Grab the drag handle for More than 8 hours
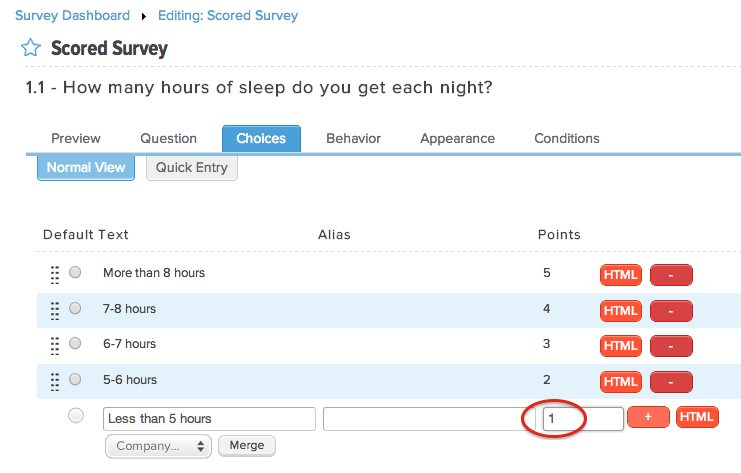 pos(55,275)
